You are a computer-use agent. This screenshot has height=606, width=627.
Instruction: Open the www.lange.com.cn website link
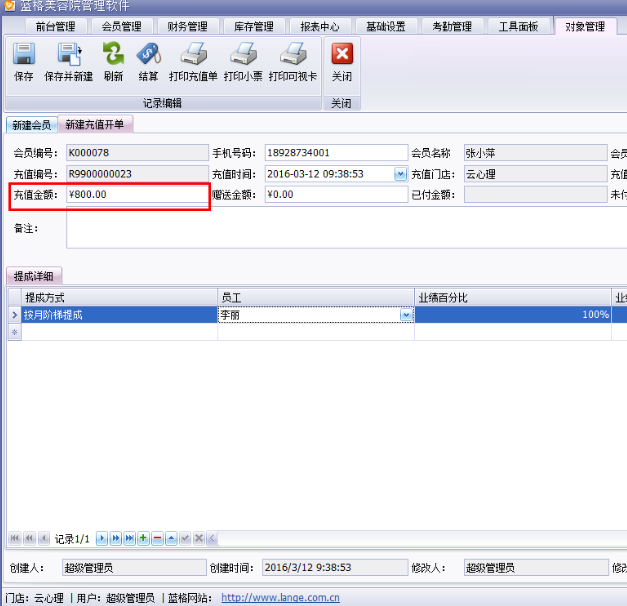tap(280, 598)
